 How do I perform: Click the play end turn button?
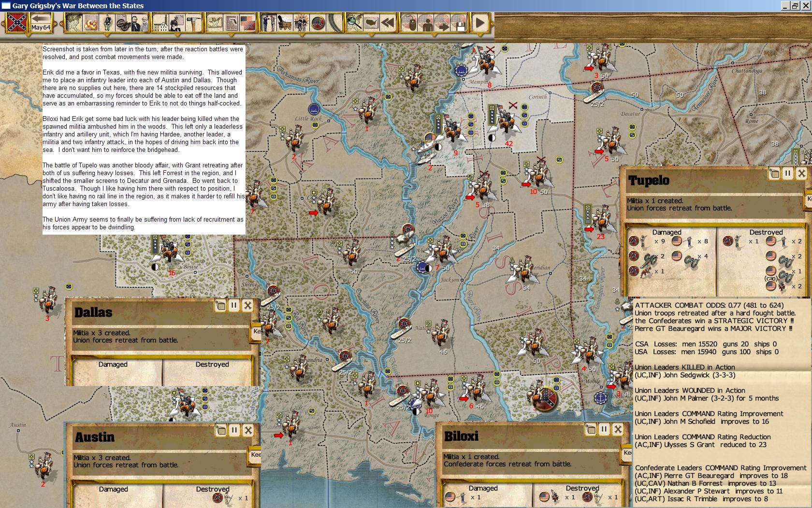click(480, 22)
